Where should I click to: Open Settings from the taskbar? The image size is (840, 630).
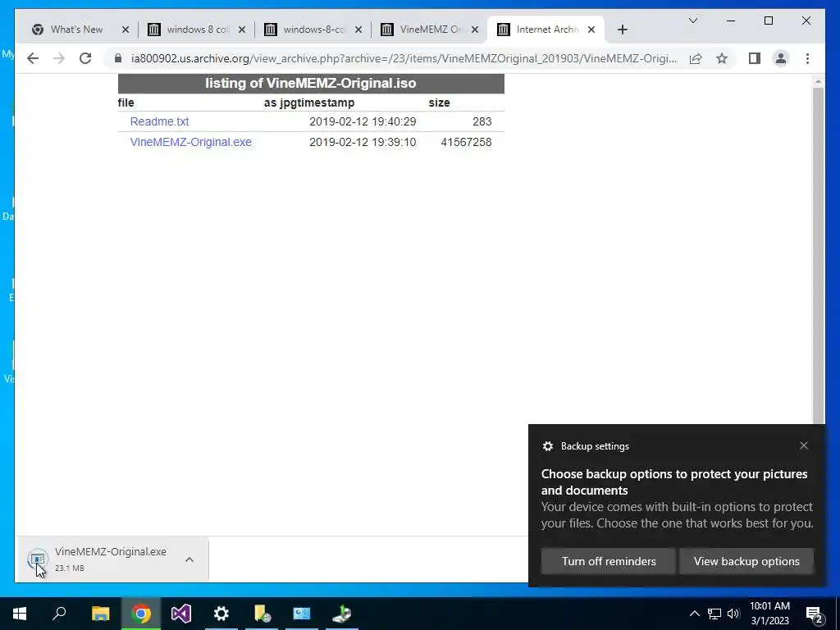coord(221,614)
